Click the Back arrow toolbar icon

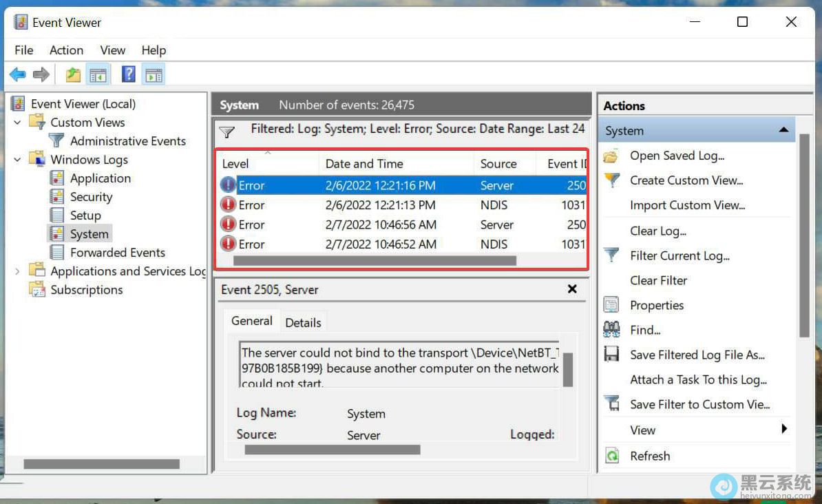pyautogui.click(x=17, y=74)
